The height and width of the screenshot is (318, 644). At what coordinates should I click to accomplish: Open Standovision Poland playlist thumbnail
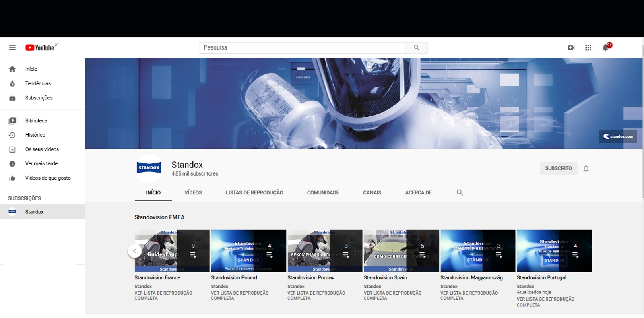(248, 251)
